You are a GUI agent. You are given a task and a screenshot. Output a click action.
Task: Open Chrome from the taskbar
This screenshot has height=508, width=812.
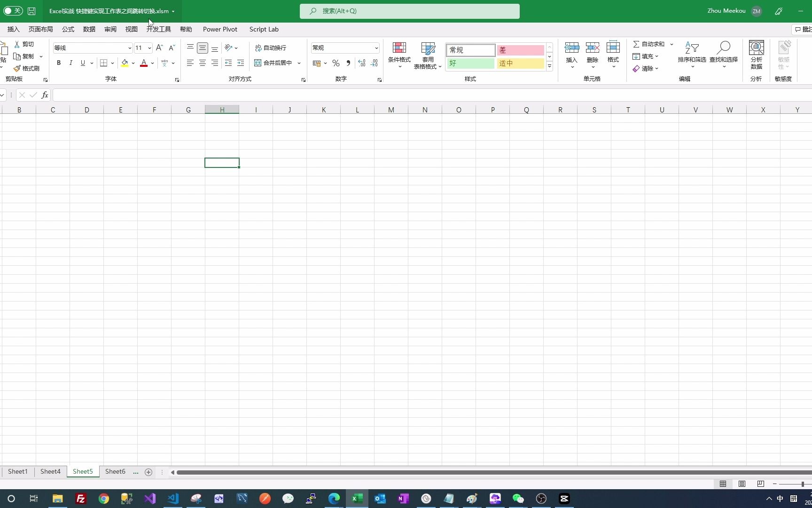pyautogui.click(x=104, y=499)
